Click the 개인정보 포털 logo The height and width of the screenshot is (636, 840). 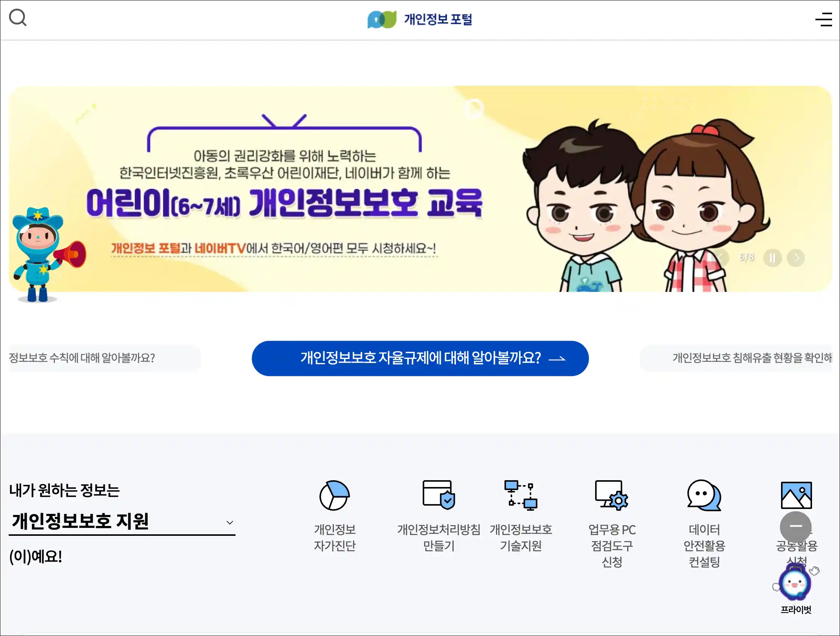[420, 19]
